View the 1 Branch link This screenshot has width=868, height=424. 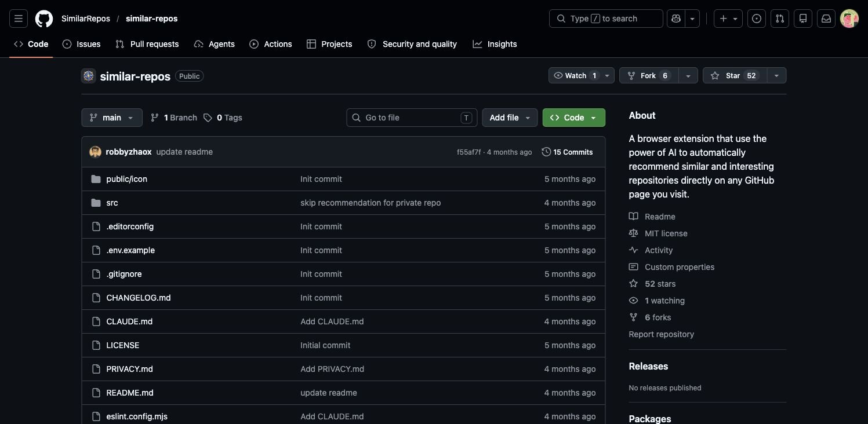tap(174, 118)
